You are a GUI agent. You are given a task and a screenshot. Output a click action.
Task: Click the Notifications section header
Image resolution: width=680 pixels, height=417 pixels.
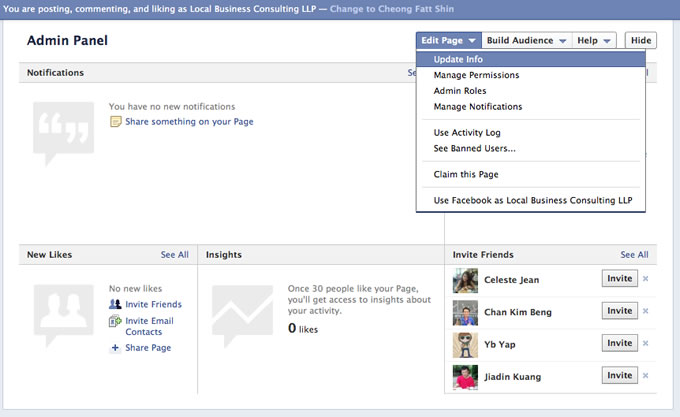click(55, 73)
